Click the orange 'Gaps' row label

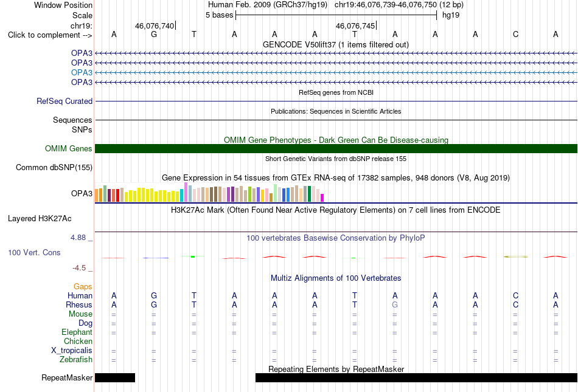pos(83,287)
